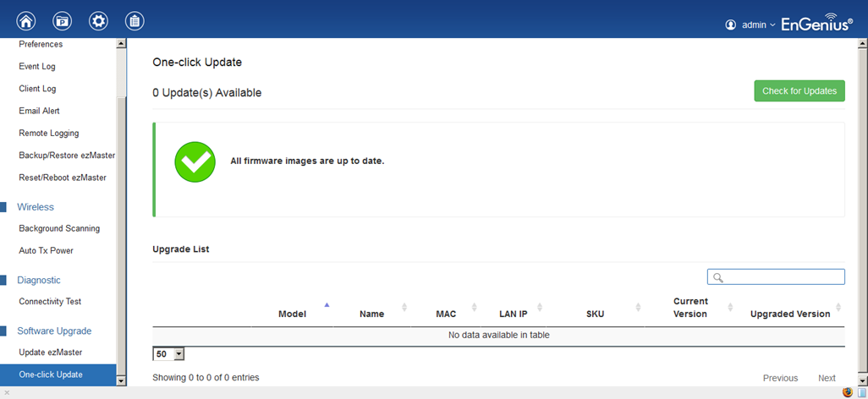Expand the admin account dropdown
The image size is (868, 399).
tap(758, 25)
